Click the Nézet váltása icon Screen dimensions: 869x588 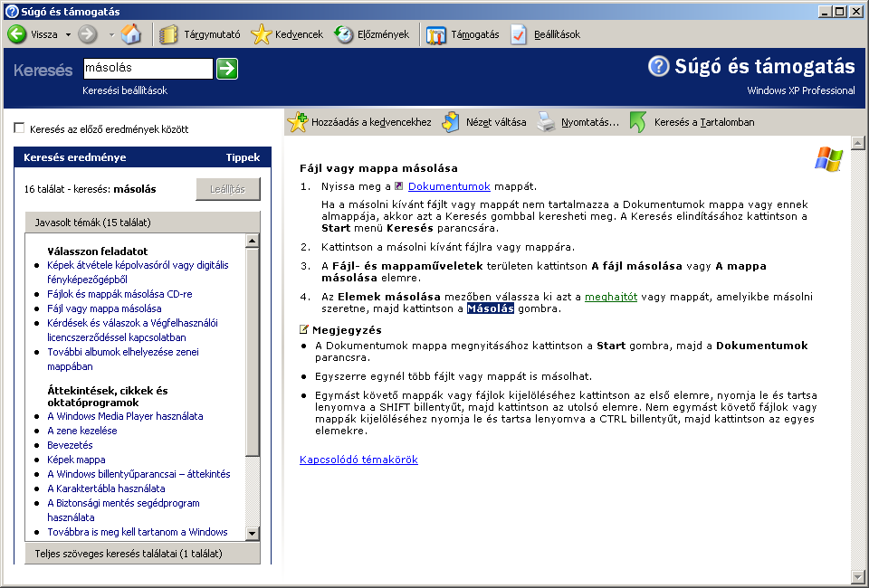click(451, 122)
